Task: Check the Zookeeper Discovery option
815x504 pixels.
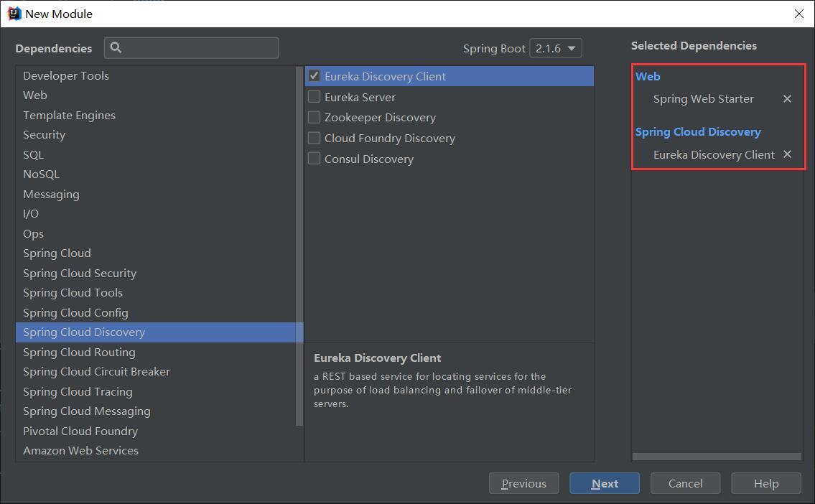Action: 314,118
